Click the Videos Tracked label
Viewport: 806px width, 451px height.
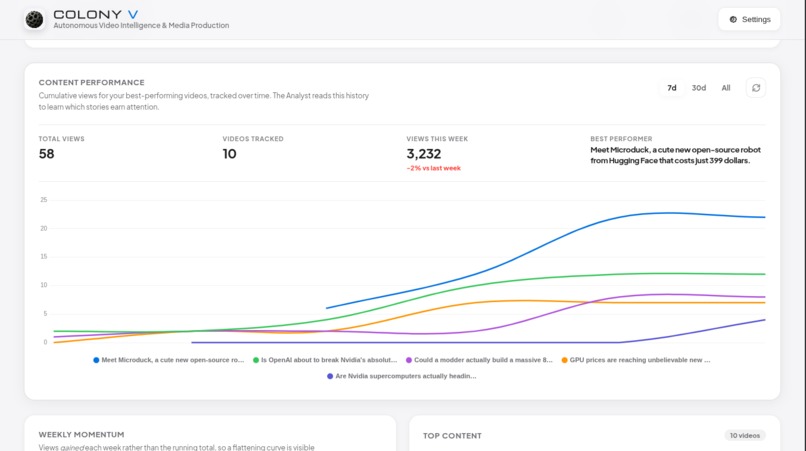coord(253,139)
